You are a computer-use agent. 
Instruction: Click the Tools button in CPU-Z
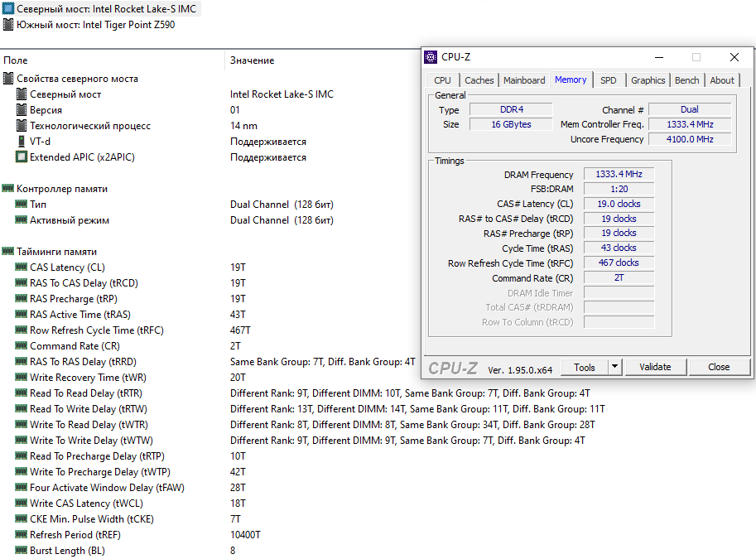585,367
